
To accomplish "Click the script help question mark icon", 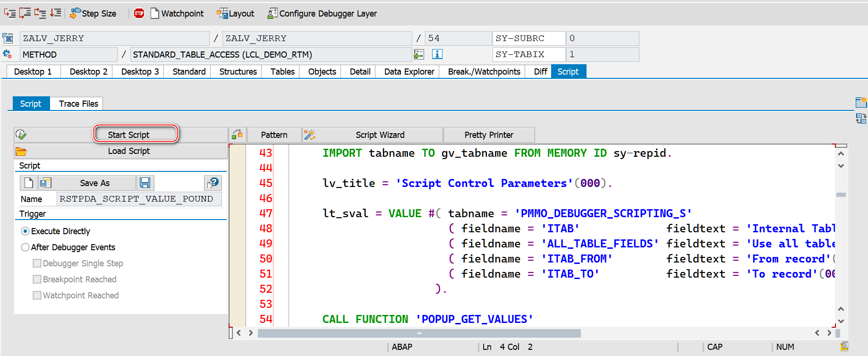I will [213, 183].
